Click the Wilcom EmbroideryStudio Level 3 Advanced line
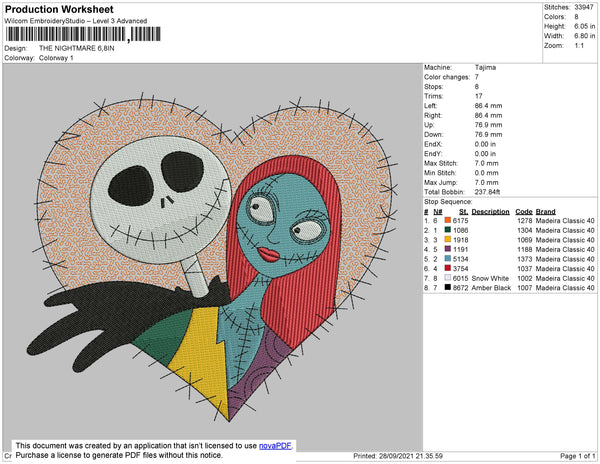Image resolution: width=600 pixels, height=464 pixels. [76, 21]
